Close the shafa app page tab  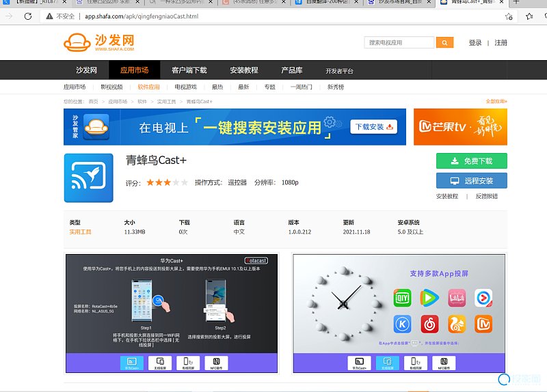(501, 2)
